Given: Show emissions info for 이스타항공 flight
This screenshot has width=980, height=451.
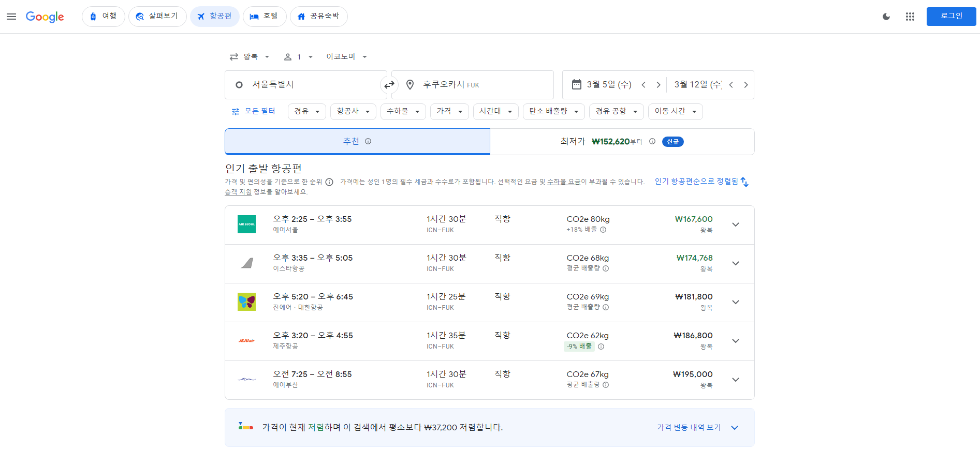Looking at the screenshot, I should coord(606,268).
